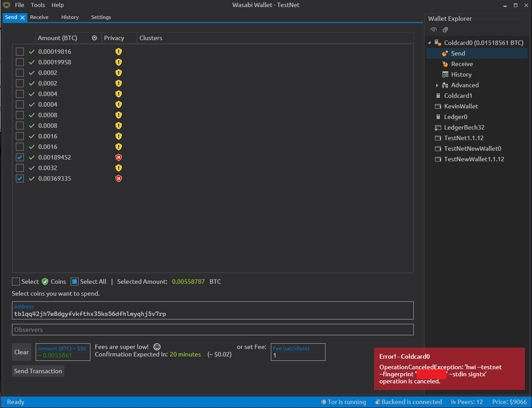Uncheck the coin 0.00189452 checkbox
The height and width of the screenshot is (408, 532).
pyautogui.click(x=20, y=157)
